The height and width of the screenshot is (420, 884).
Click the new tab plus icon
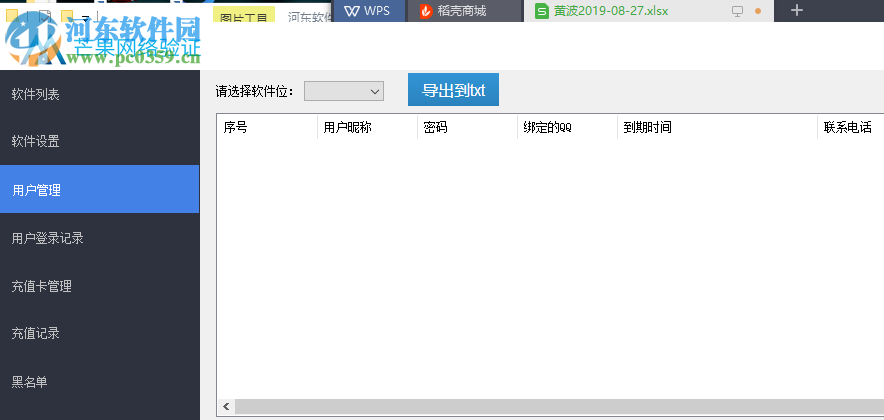point(797,10)
